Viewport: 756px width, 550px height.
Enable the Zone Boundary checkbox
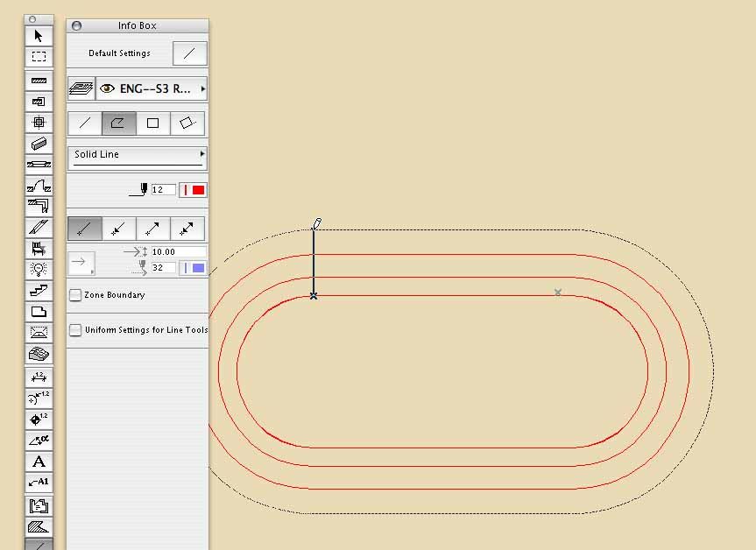[x=75, y=295]
